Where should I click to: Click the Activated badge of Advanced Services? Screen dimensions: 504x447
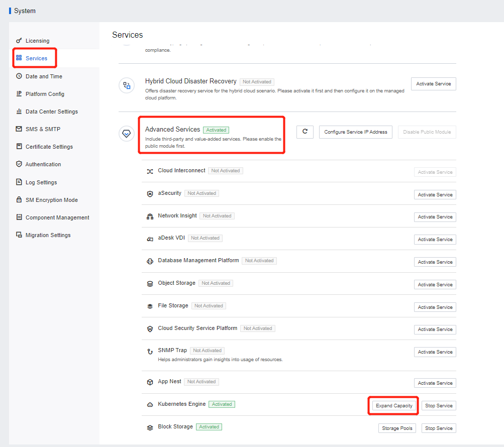pyautogui.click(x=216, y=130)
